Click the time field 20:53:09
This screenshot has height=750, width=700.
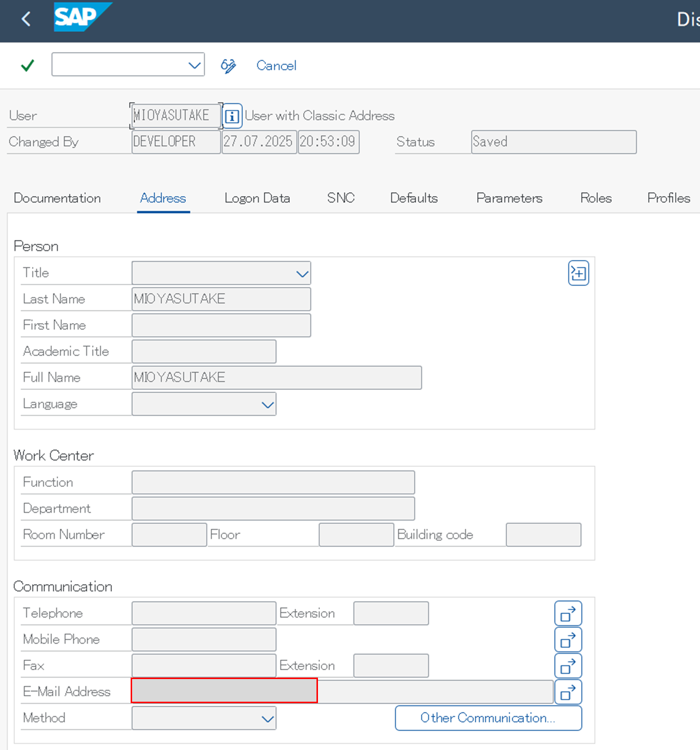(x=329, y=142)
